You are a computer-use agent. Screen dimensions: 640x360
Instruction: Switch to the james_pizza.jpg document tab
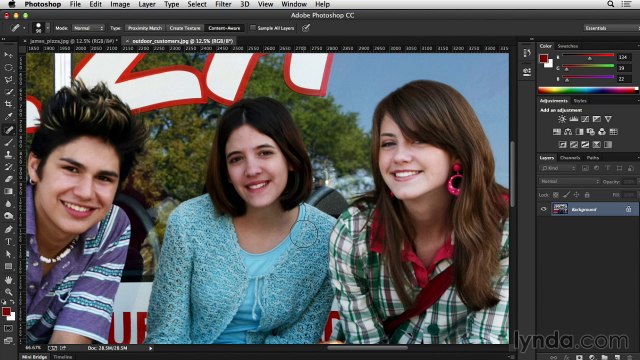point(73,41)
